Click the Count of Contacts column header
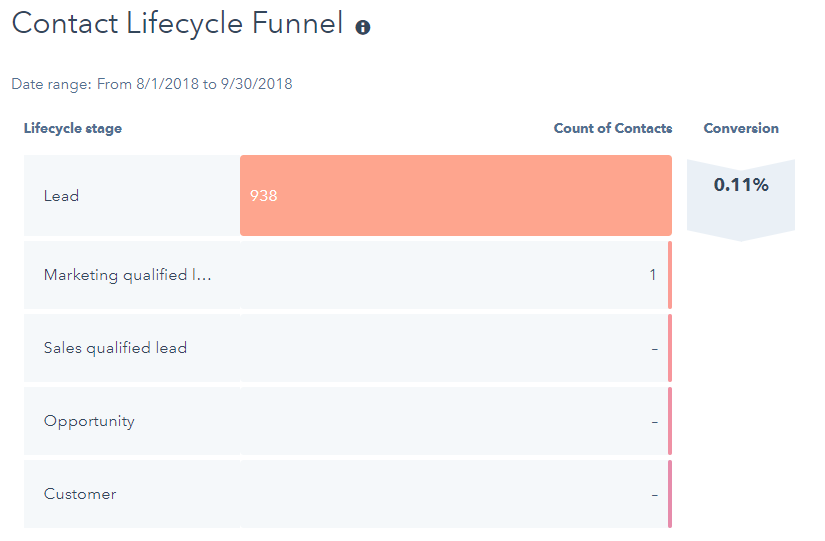Viewport: 825px width, 541px height. [x=612, y=128]
